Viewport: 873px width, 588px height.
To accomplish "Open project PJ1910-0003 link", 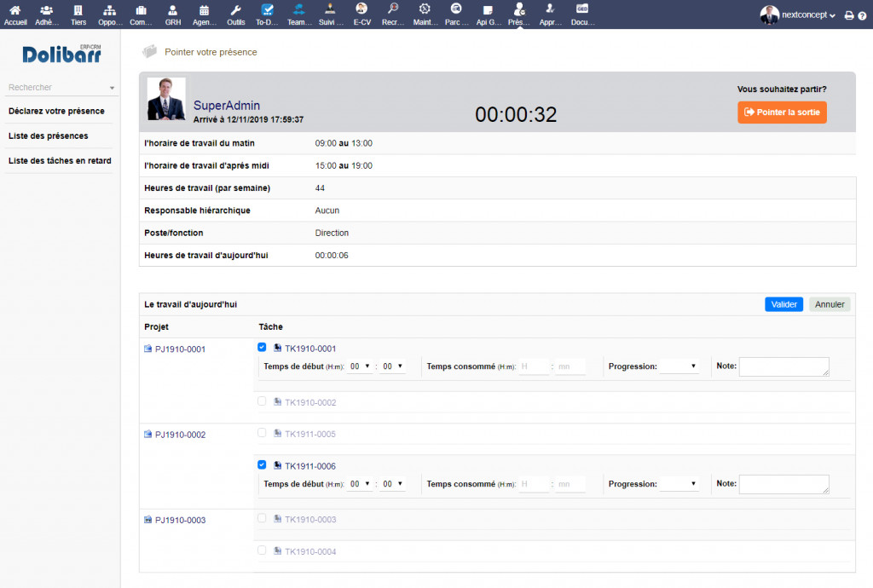I will coord(179,520).
